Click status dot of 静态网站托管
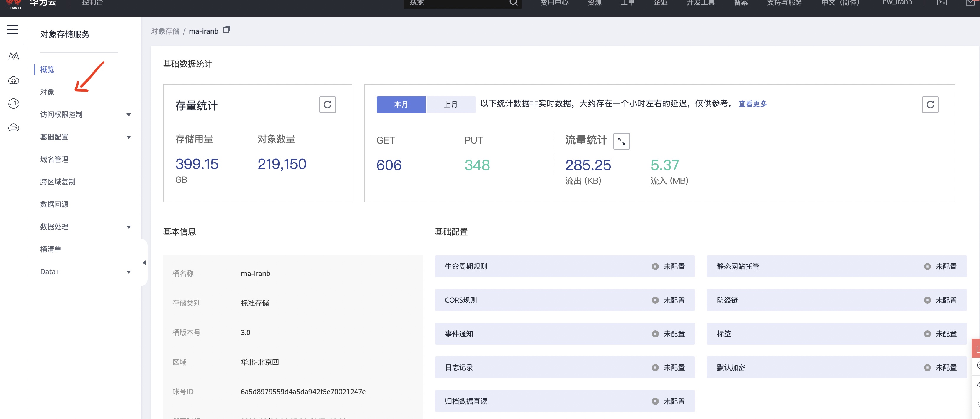The height and width of the screenshot is (419, 980). coord(927,266)
